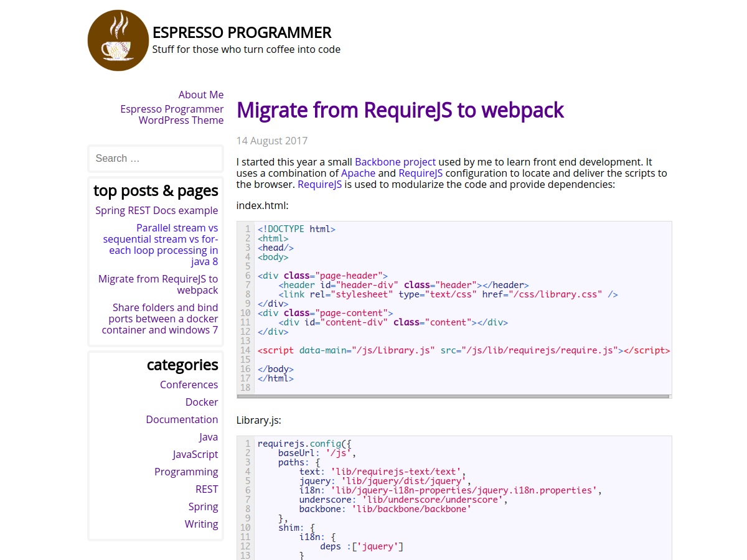Browse the Java category
Screen dimensions: 747x560
pyautogui.click(x=209, y=437)
